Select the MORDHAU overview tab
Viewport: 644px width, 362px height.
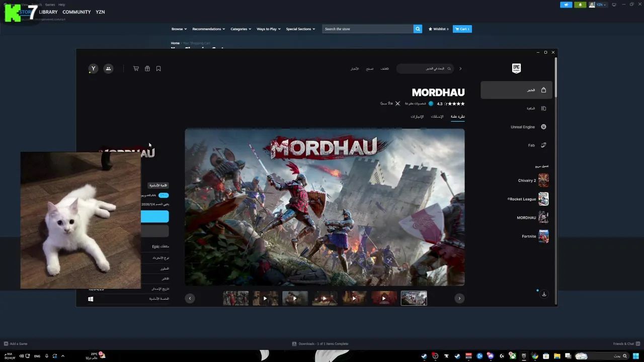(457, 117)
